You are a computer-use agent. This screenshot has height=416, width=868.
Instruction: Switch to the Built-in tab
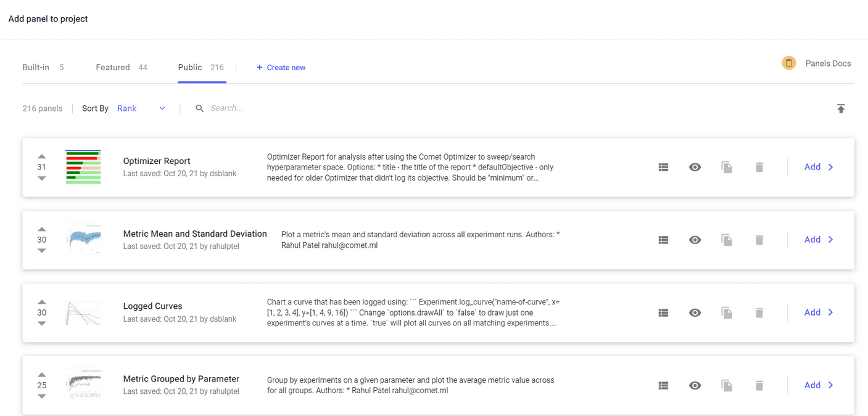coord(35,67)
